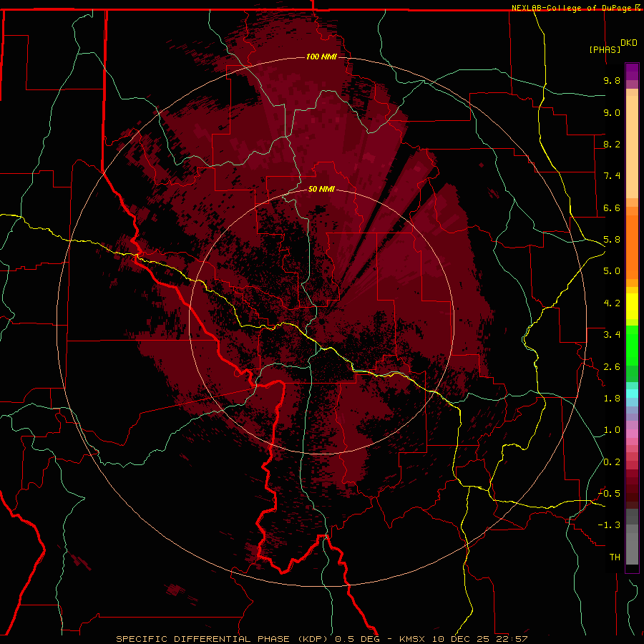Select the 9.8 value on color scale
This screenshot has height=644, width=644.
coord(612,80)
